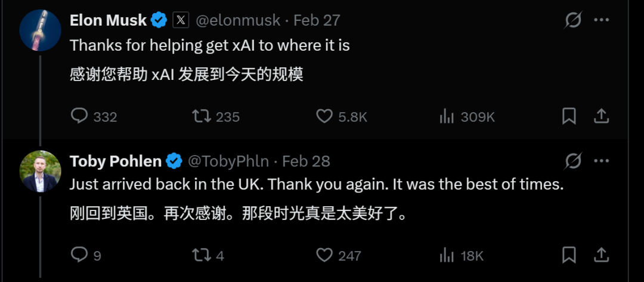Bookmark Elon Musk's tweet

click(x=569, y=116)
